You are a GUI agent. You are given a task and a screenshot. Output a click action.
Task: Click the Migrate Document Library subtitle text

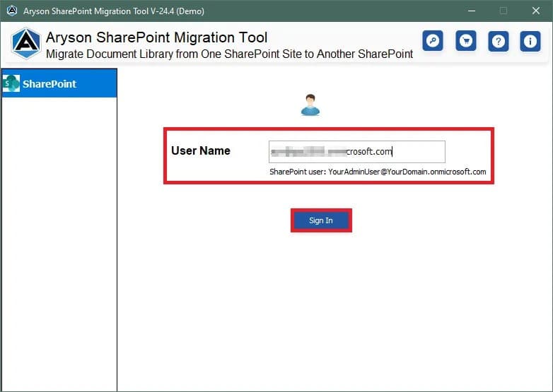click(229, 54)
